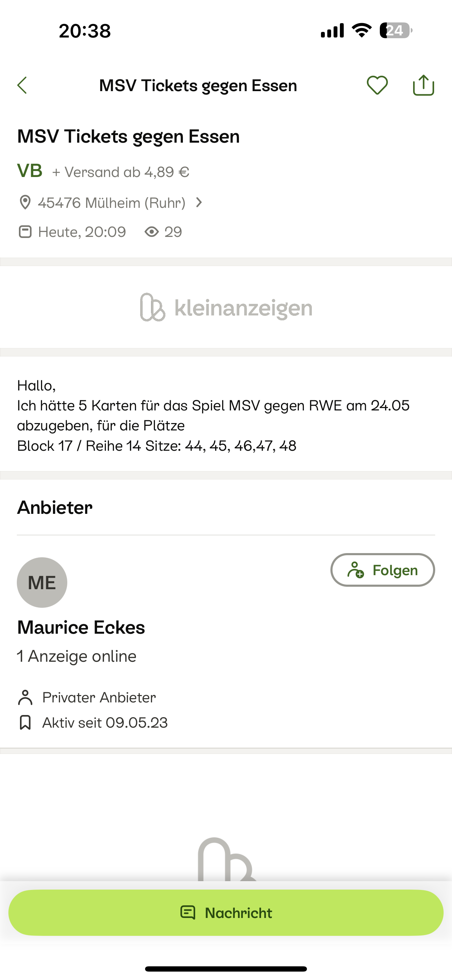Tap the calendar icon beside Heute, 20:09

click(x=25, y=232)
